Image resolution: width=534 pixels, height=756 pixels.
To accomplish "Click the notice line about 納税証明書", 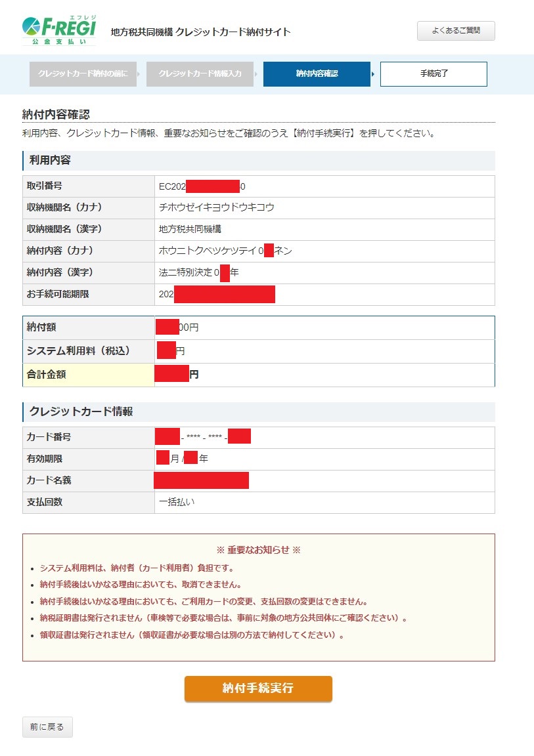I will [224, 618].
